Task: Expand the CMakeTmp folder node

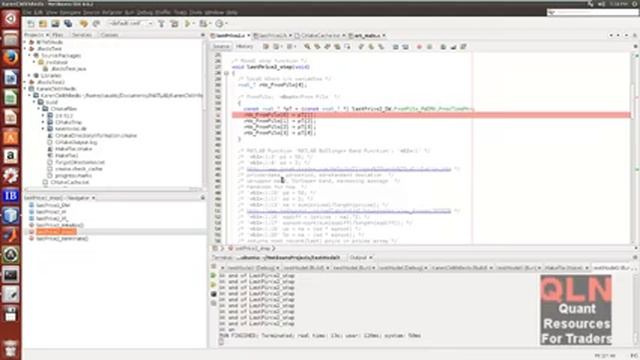Action: 44,122
